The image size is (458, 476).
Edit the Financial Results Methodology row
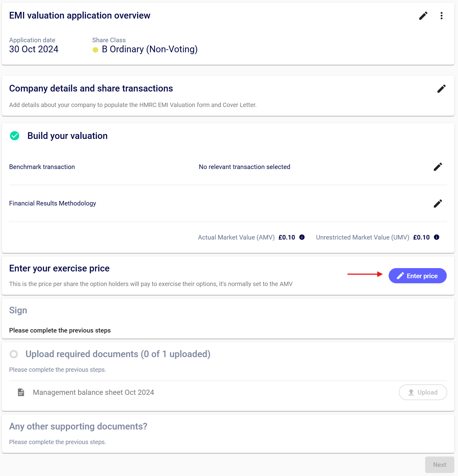click(438, 203)
